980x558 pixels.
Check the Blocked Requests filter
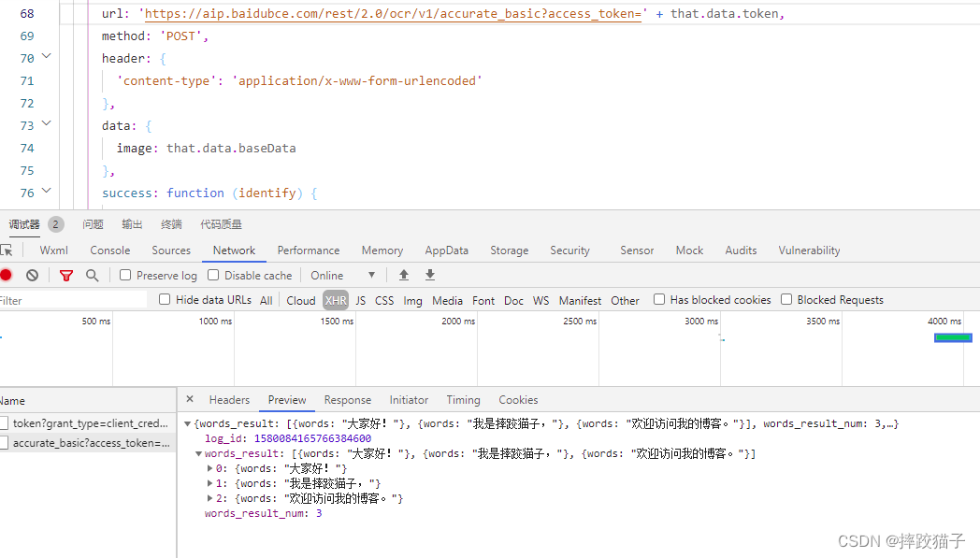[786, 299]
